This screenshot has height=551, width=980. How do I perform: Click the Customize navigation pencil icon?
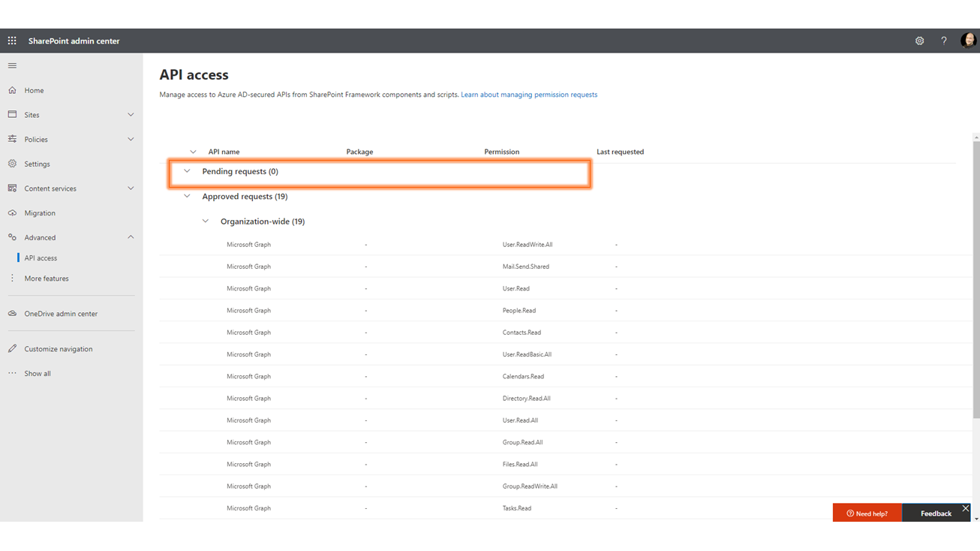pyautogui.click(x=12, y=349)
